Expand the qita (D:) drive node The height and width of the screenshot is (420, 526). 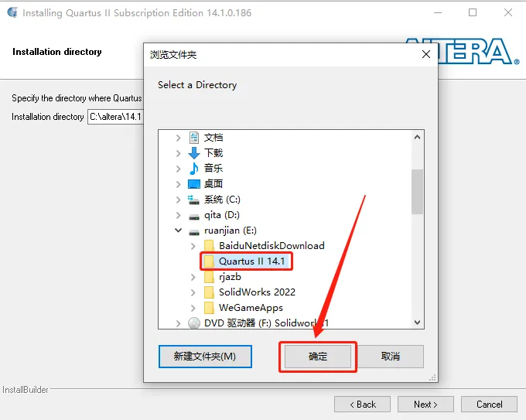pos(179,215)
